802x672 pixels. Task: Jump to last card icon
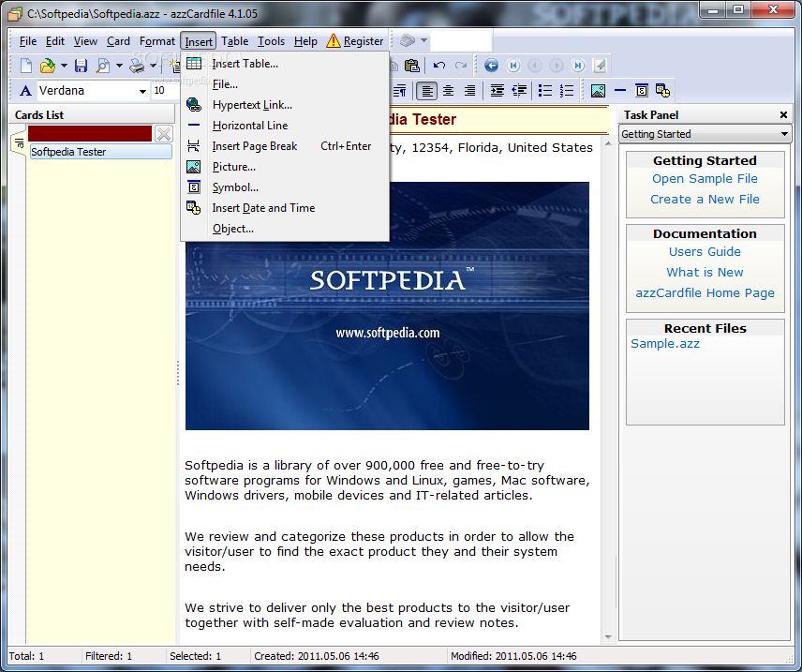[x=577, y=66]
